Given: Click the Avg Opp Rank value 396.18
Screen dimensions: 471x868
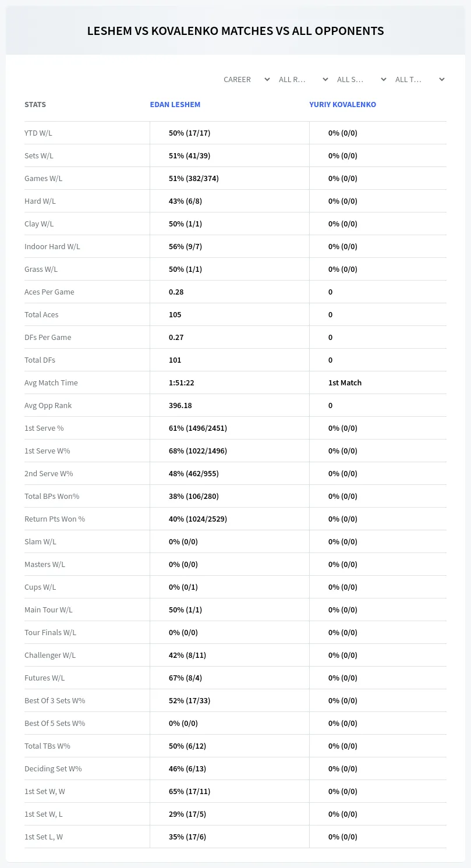Looking at the screenshot, I should point(180,405).
